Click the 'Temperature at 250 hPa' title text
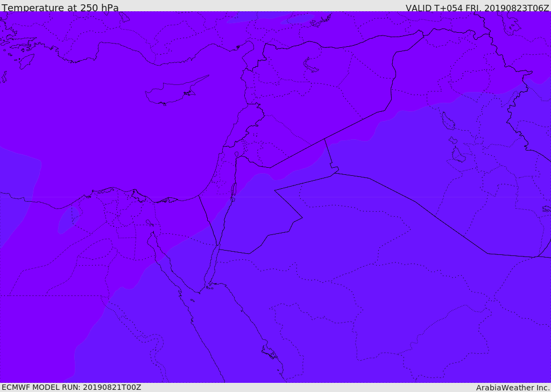551x392 pixels. tap(60, 8)
